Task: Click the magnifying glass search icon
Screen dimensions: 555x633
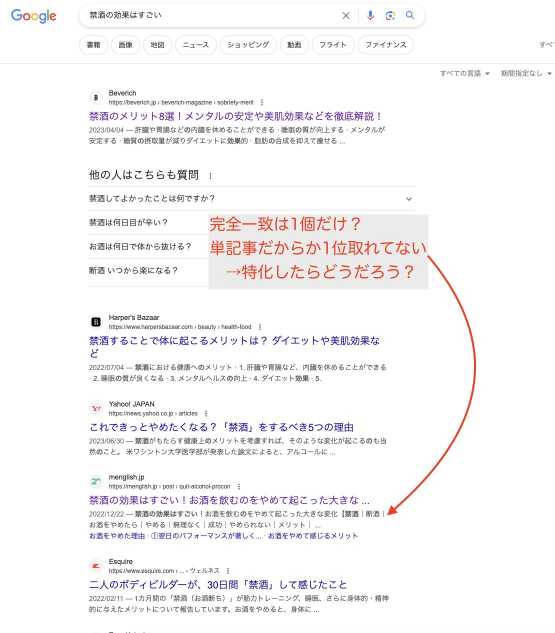Action: tap(410, 15)
